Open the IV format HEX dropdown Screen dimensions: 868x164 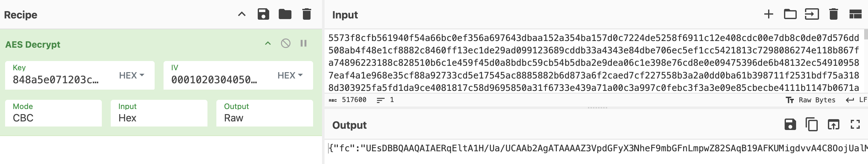coord(290,75)
